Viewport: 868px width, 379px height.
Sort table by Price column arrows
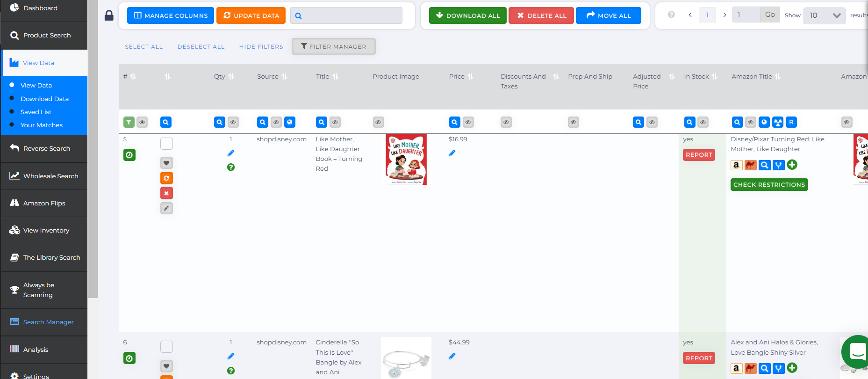pyautogui.click(x=470, y=77)
